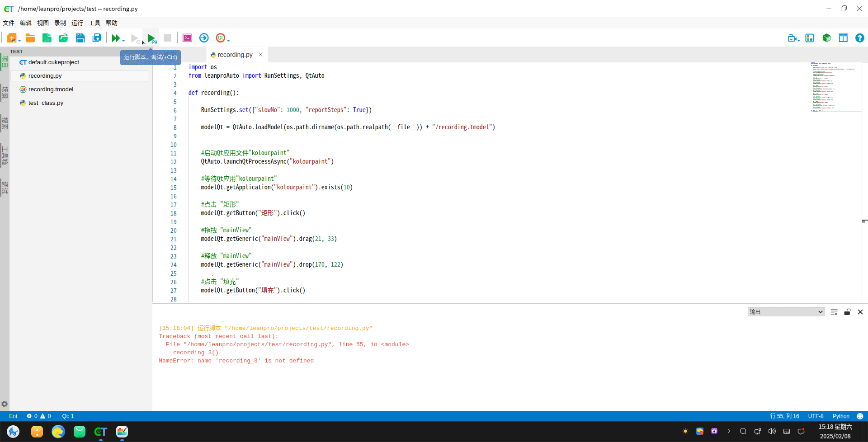
Task: Open the launcher icon on the taskbar
Action: (14, 432)
